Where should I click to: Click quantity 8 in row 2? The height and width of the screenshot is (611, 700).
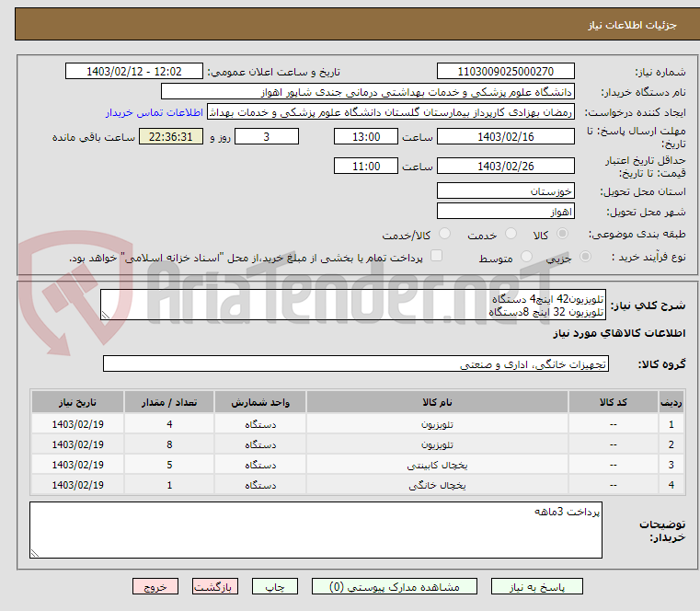(x=169, y=444)
